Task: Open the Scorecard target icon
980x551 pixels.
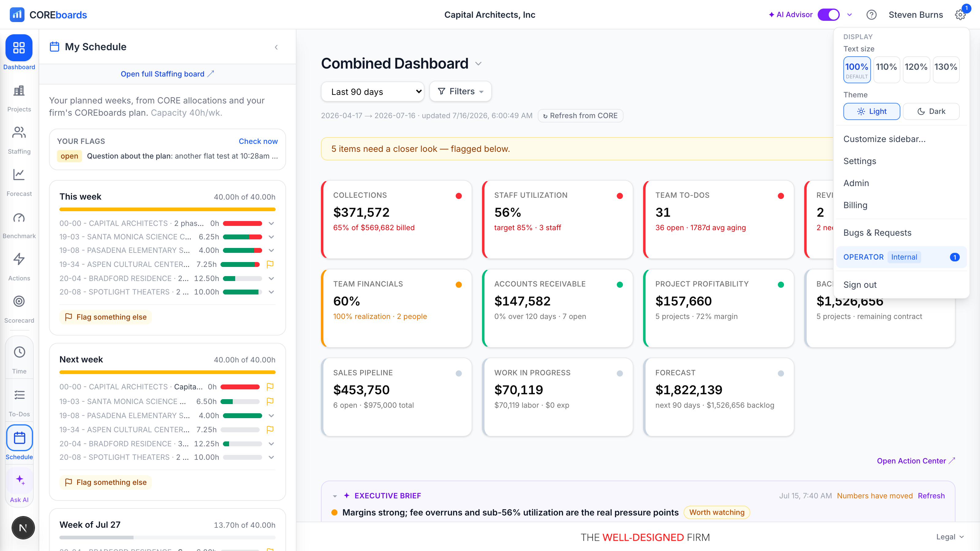Action: (x=19, y=302)
